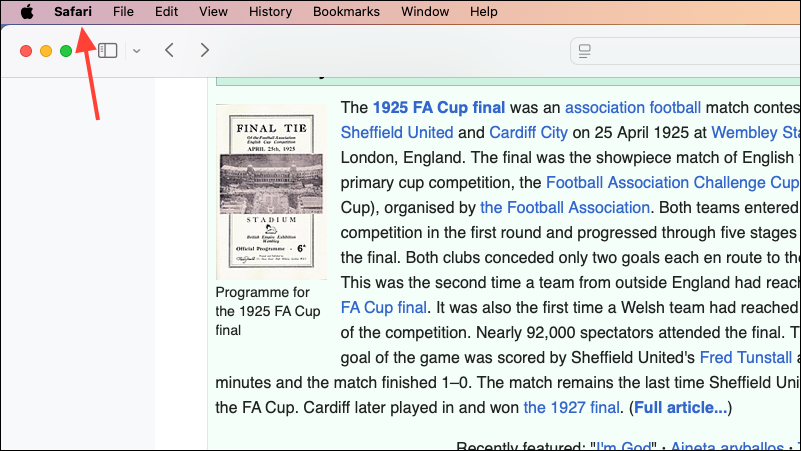Expand the tab group dropdown chevron

click(x=136, y=51)
